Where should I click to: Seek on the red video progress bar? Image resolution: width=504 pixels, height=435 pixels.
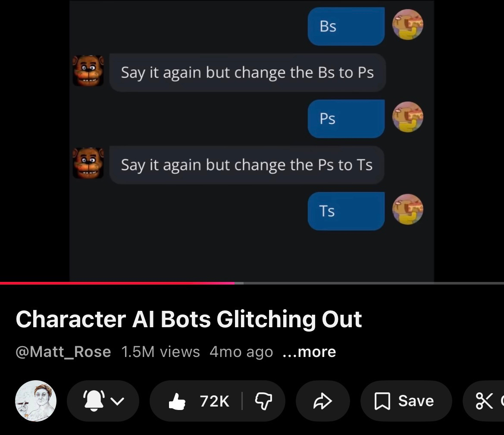coord(117,283)
